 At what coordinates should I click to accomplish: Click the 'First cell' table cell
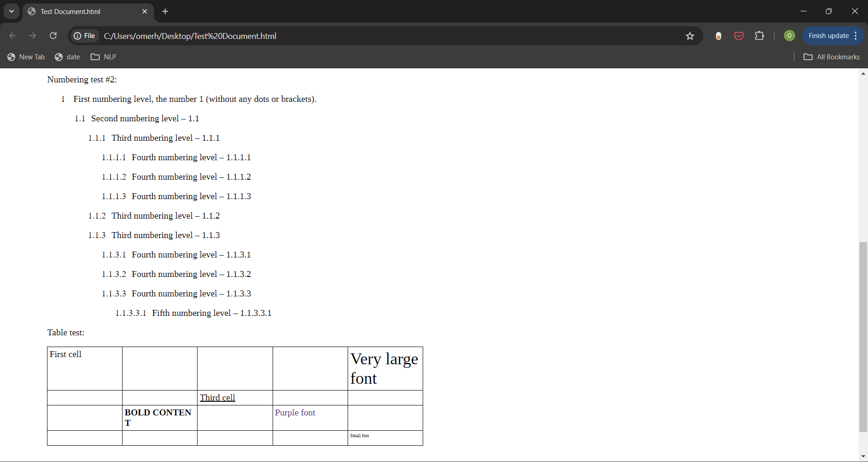tap(85, 368)
